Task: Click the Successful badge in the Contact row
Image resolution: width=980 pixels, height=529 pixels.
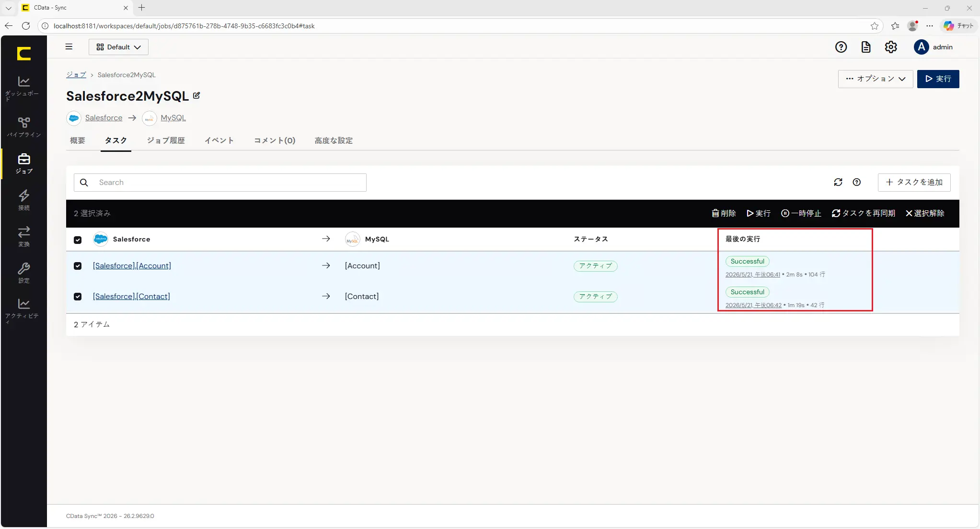Action: (x=747, y=292)
